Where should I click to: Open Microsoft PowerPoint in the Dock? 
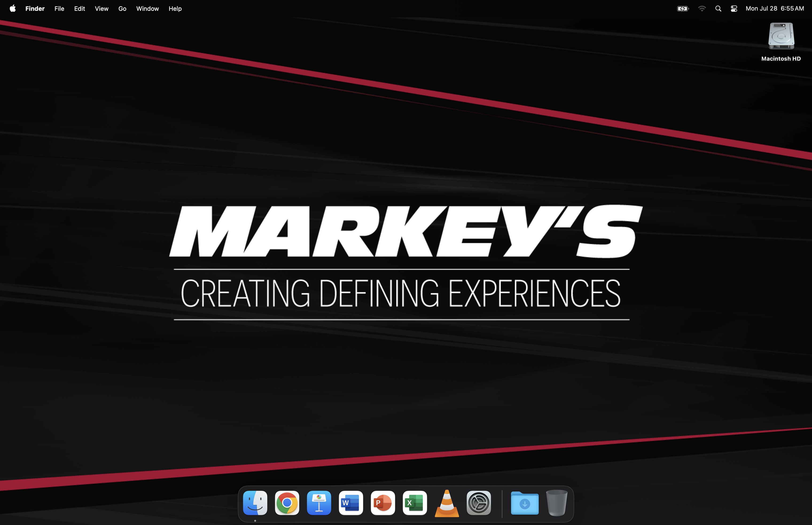click(x=383, y=503)
